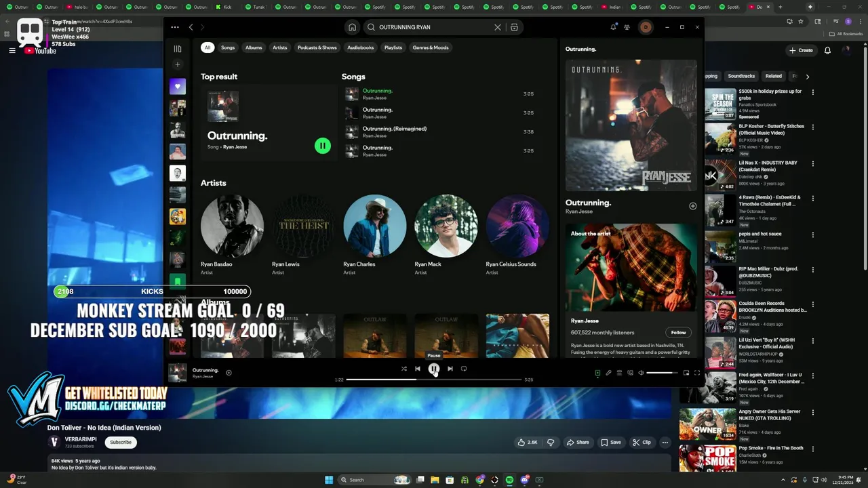
Task: Open options for Lil Nas X video
Action: [813, 165]
